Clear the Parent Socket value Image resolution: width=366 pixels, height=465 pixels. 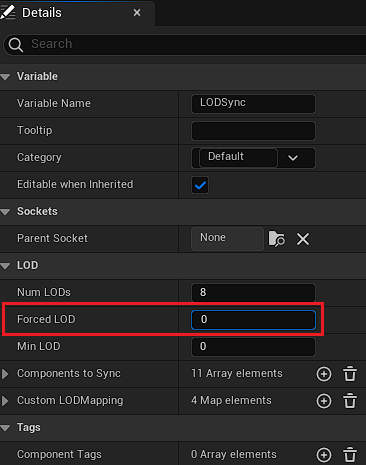tap(303, 239)
